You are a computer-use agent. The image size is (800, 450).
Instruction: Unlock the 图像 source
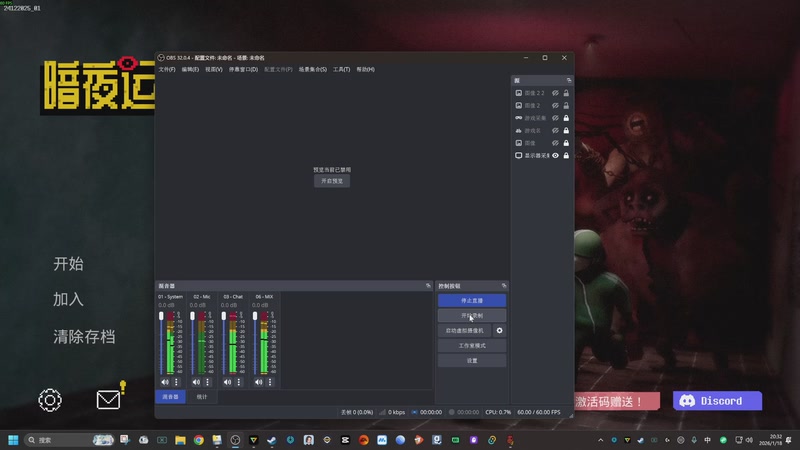566,143
